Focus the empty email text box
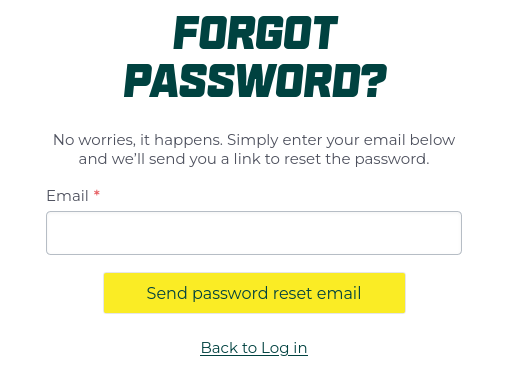This screenshot has width=513, height=372. [x=254, y=233]
